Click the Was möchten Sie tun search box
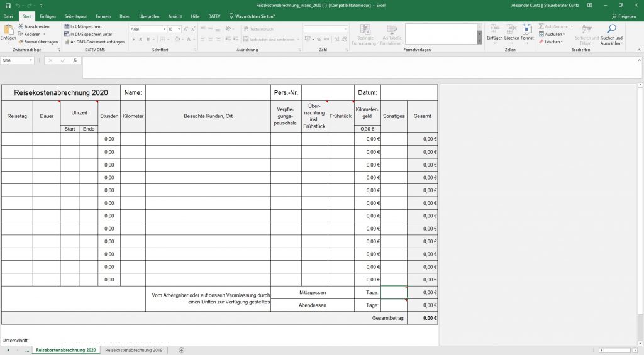 click(x=255, y=16)
